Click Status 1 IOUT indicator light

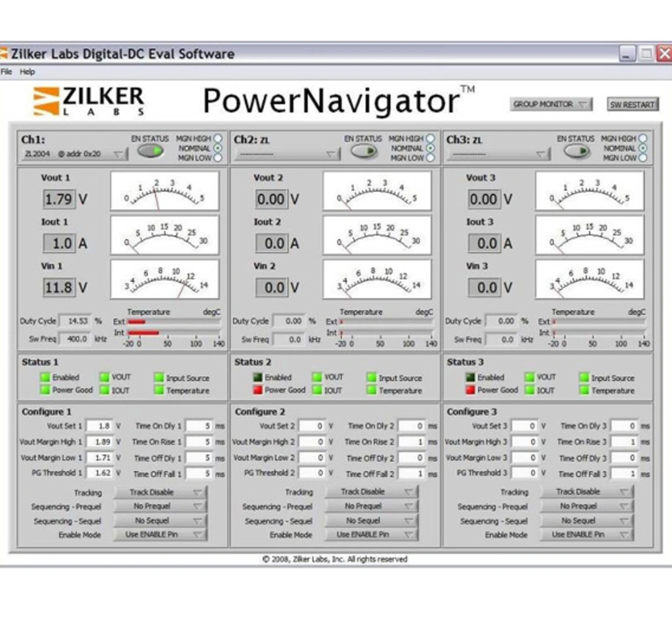coord(104,390)
